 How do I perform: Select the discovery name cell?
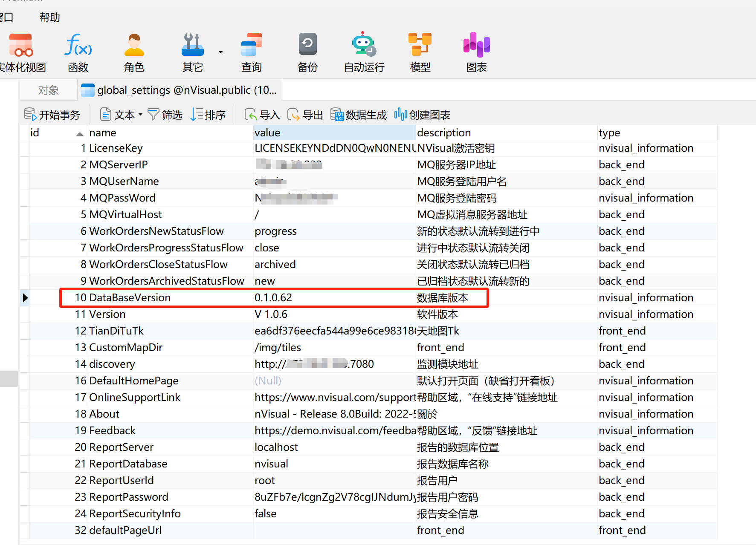[x=171, y=364]
